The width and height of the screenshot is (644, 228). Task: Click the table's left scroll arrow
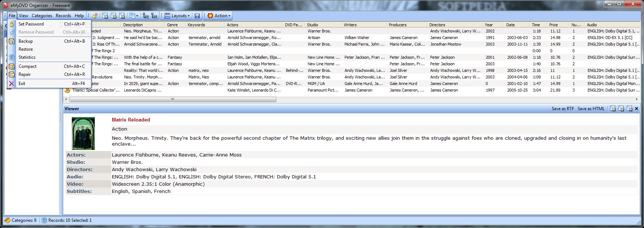click(66, 99)
